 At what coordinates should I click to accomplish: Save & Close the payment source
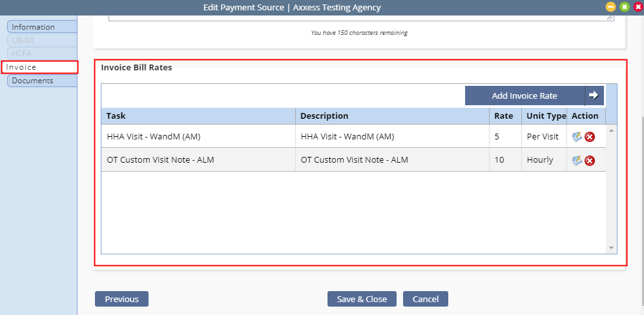click(362, 299)
